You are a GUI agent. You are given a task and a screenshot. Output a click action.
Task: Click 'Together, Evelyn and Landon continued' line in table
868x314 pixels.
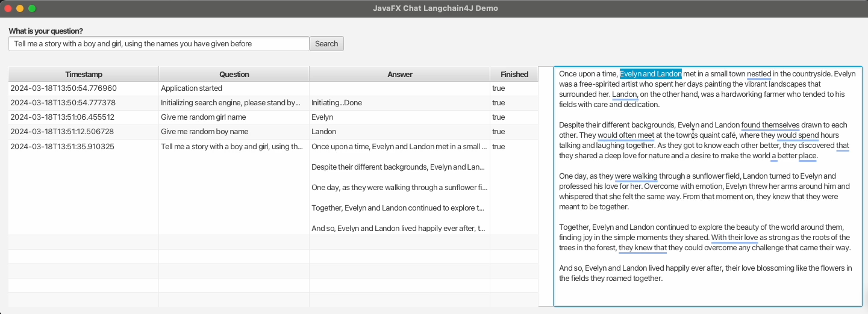398,208
